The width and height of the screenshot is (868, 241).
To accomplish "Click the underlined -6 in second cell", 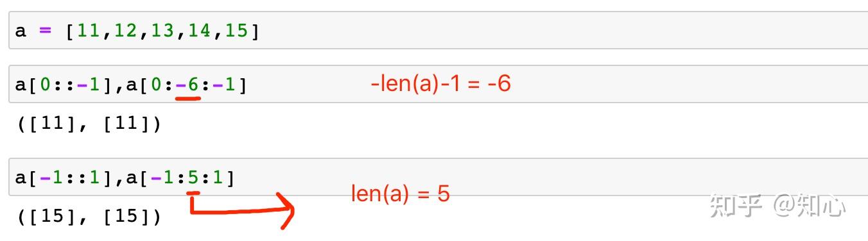I will tap(187, 85).
